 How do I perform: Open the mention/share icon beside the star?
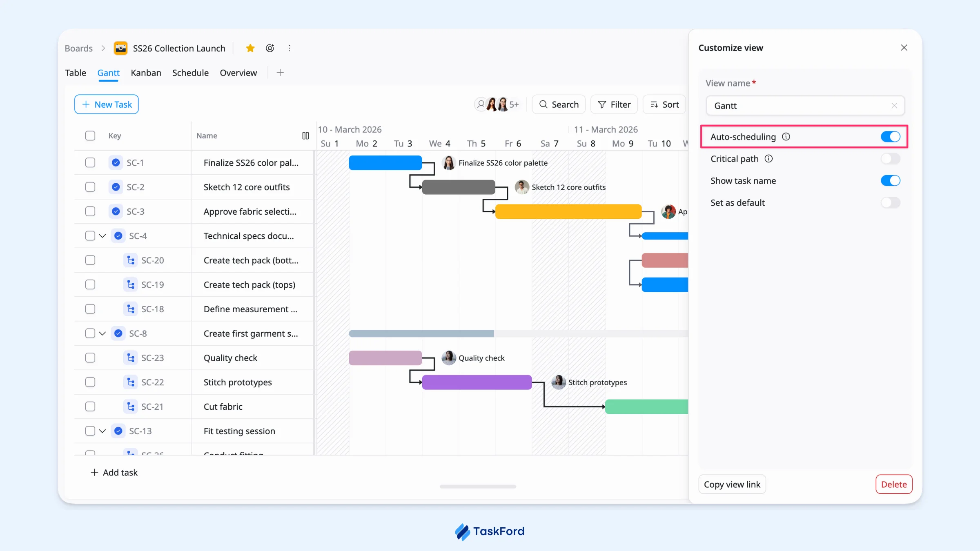click(x=270, y=48)
